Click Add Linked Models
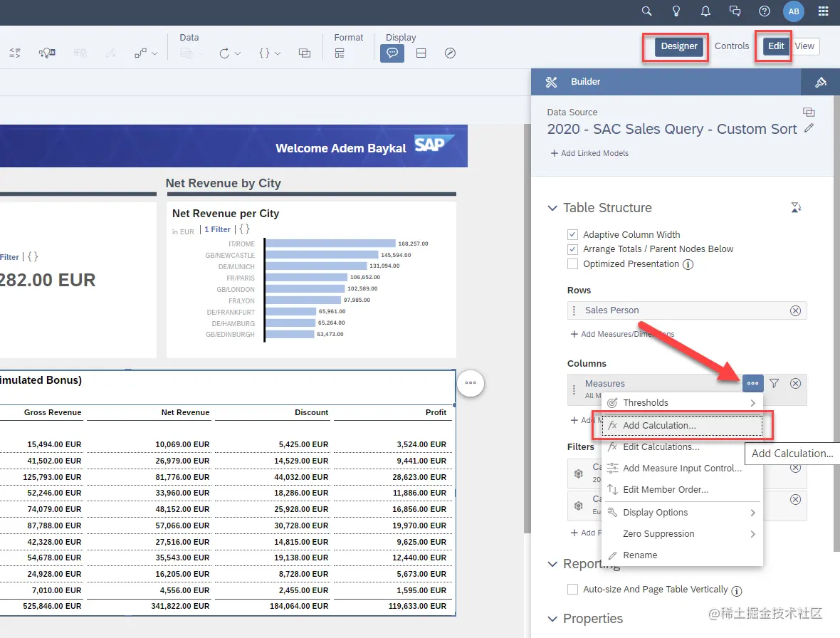Image resolution: width=840 pixels, height=638 pixels. click(x=589, y=153)
